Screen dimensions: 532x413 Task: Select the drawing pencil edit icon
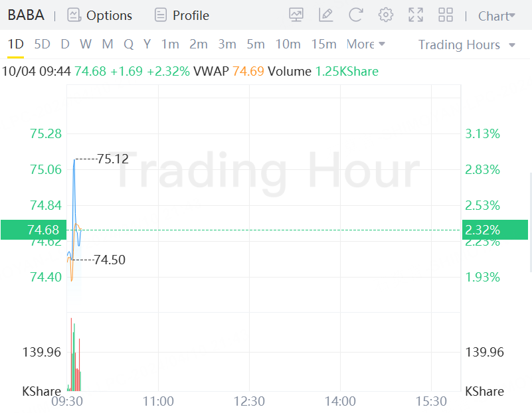click(325, 15)
